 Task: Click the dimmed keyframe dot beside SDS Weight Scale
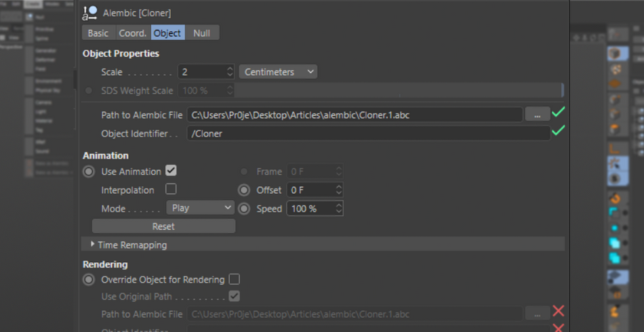(89, 90)
